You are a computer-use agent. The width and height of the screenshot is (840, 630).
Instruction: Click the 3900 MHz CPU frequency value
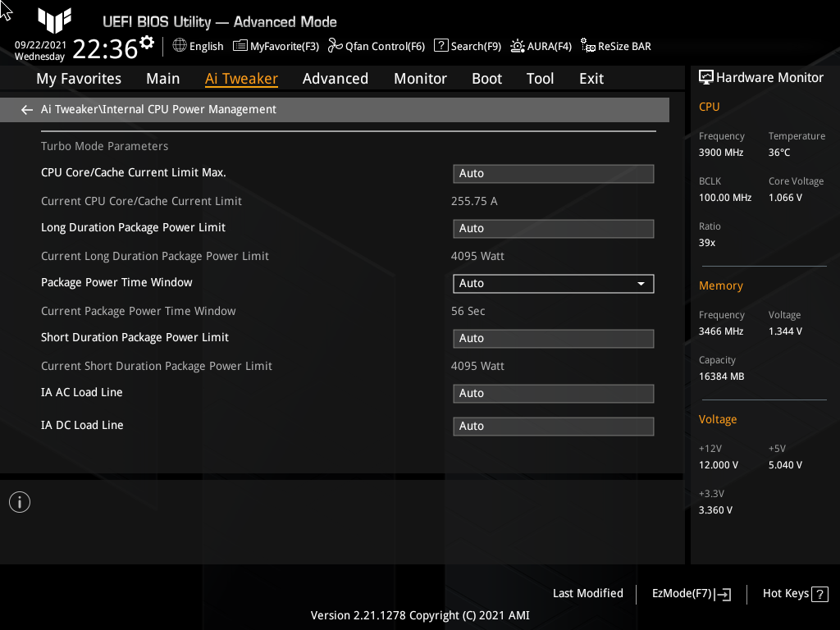coord(721,153)
